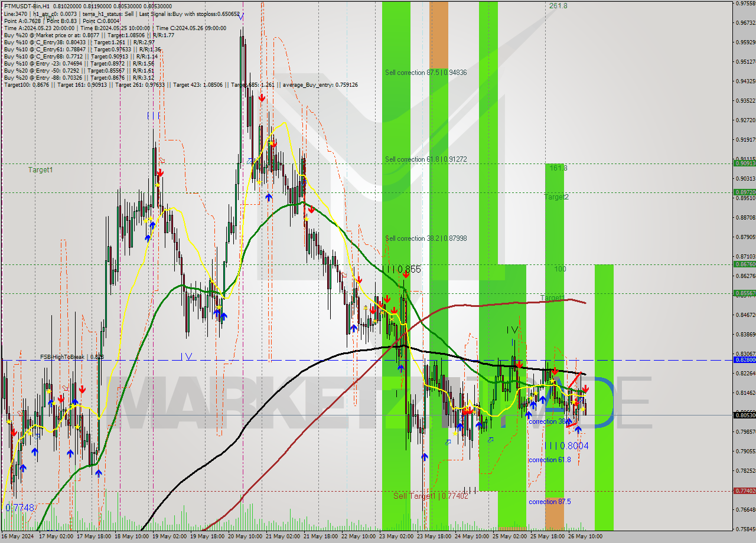The width and height of the screenshot is (756, 543).
Task: Click the 'Sell Target1 | 0.77402' label
Action: click(x=431, y=496)
